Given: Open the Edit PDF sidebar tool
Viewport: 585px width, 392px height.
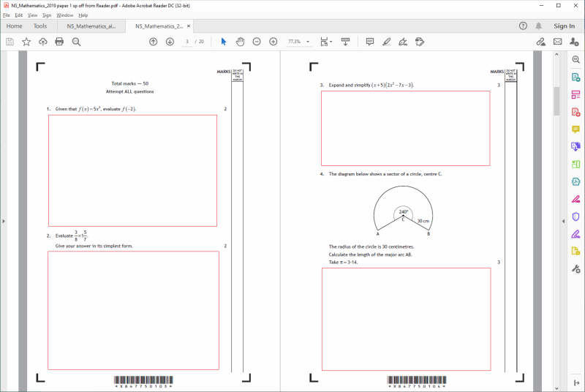Looking at the screenshot, I should tap(575, 94).
